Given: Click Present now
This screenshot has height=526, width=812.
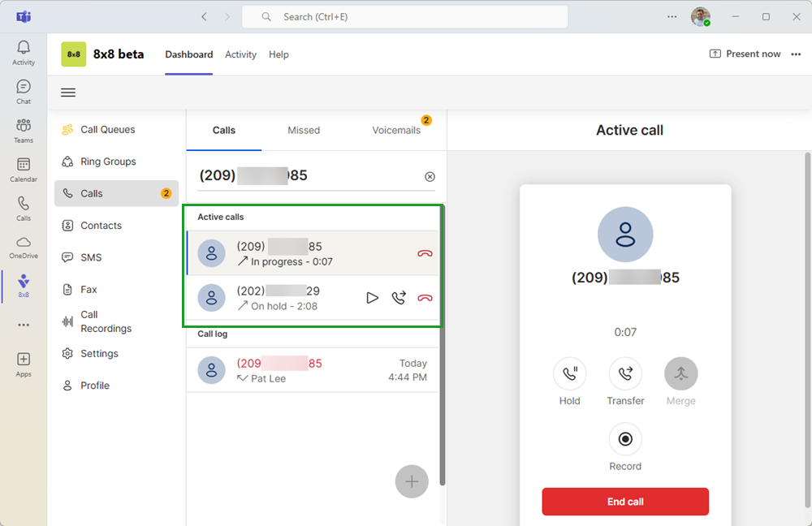Looking at the screenshot, I should click(x=745, y=54).
